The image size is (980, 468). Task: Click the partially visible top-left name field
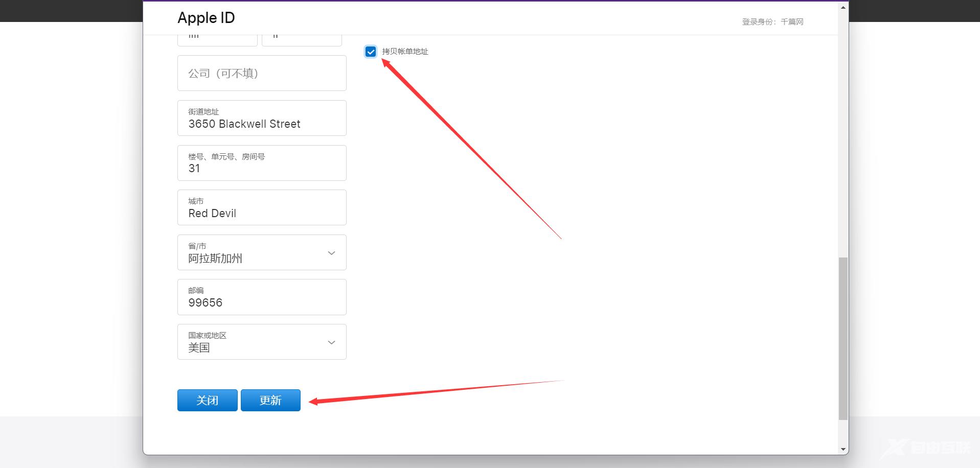coord(217,39)
